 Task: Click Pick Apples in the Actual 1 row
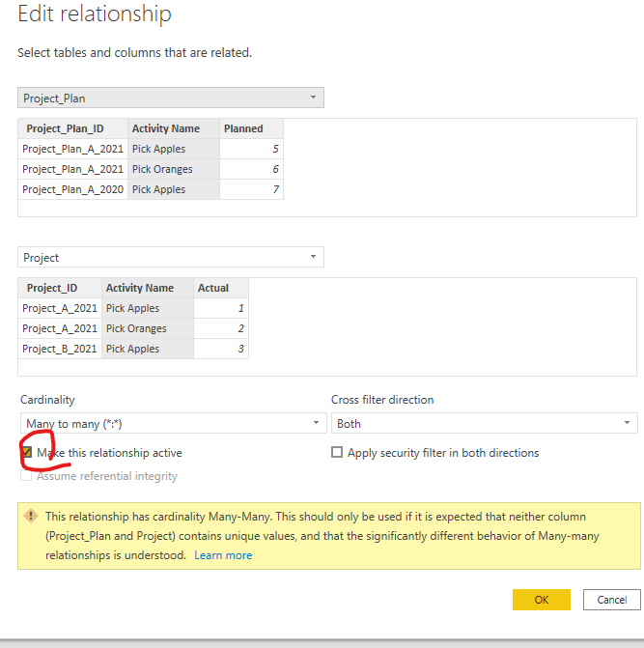click(148, 308)
